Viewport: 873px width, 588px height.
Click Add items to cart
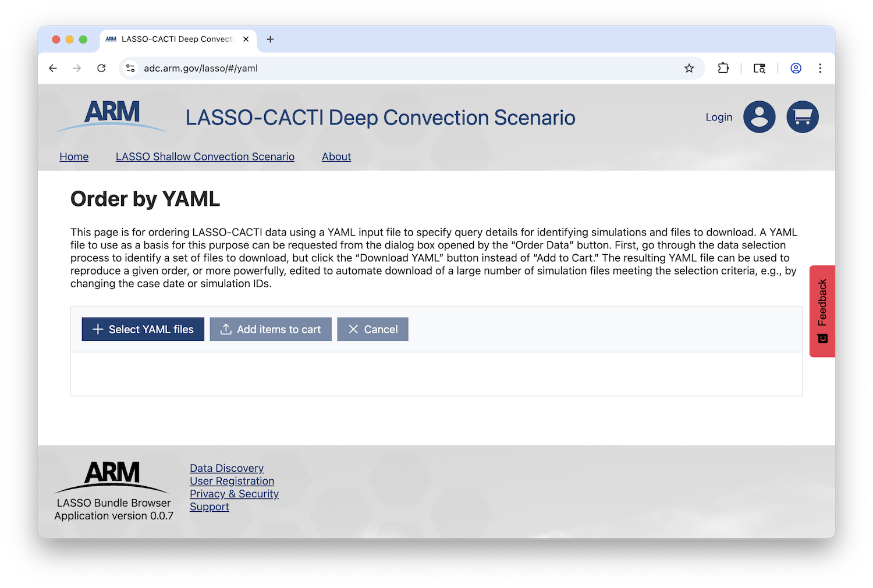point(270,329)
